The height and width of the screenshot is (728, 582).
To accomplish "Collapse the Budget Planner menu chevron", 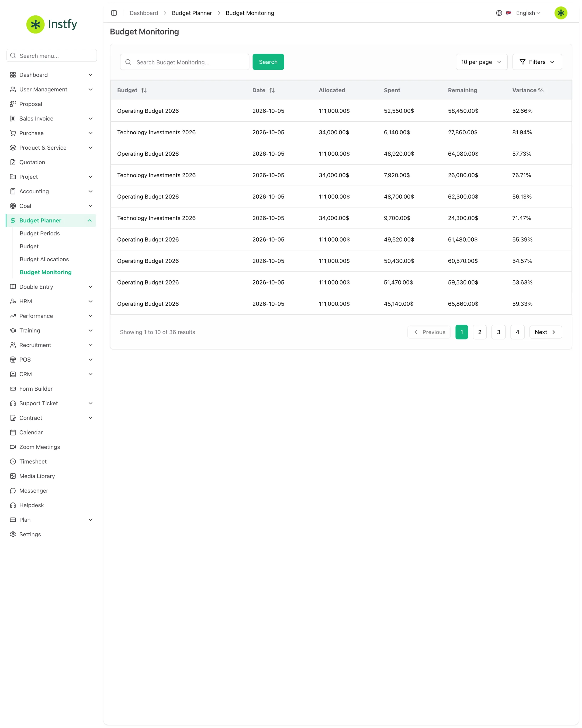I will point(90,221).
